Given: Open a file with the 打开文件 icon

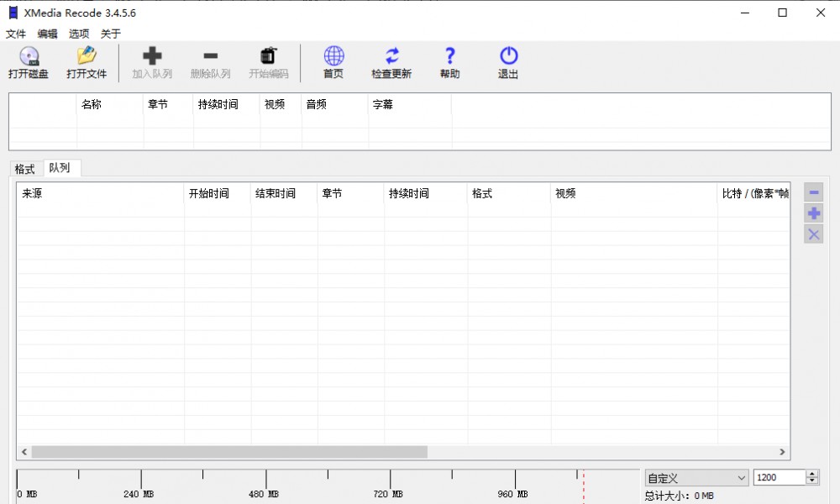Looking at the screenshot, I should click(x=85, y=62).
